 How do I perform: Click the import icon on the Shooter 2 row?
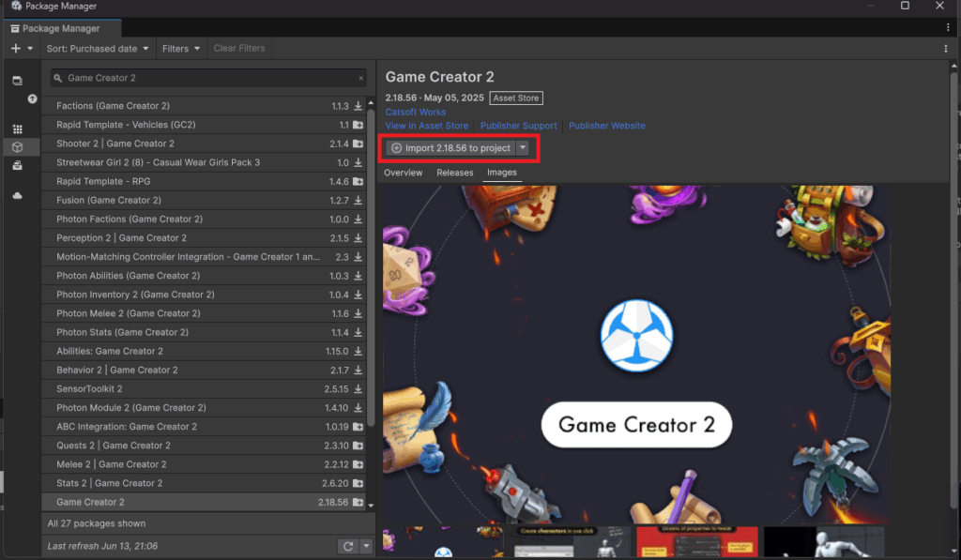358,144
